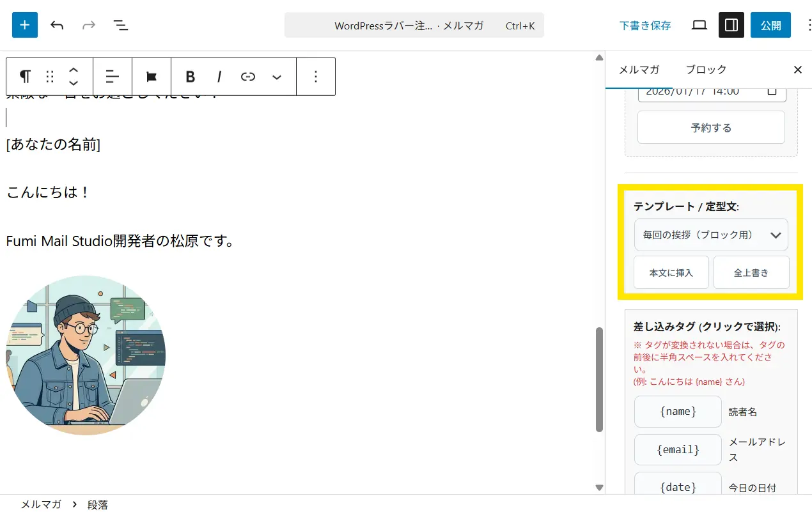Image resolution: width=812 pixels, height=512 pixels.
Task: Expand the more formatting options chevron
Action: click(277, 77)
